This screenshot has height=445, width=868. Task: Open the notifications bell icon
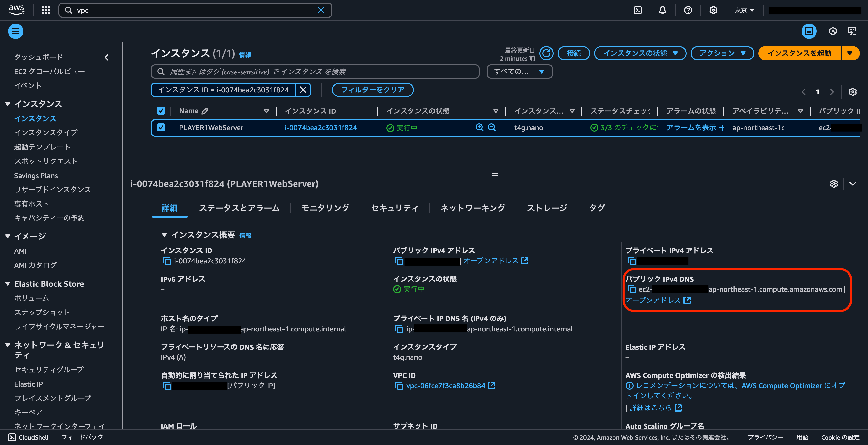click(x=662, y=10)
